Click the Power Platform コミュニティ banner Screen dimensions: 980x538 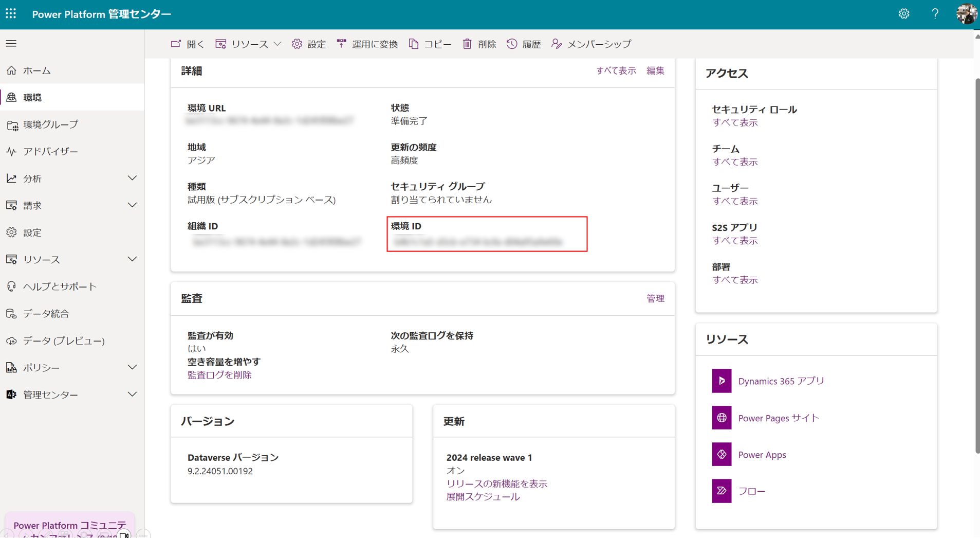(x=70, y=525)
